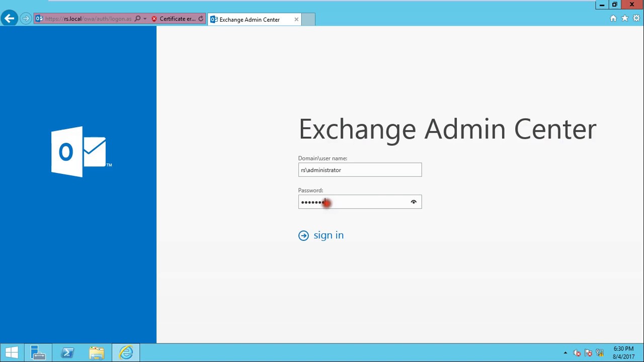Open Favorites star icon
The width and height of the screenshot is (644, 362).
tap(625, 19)
